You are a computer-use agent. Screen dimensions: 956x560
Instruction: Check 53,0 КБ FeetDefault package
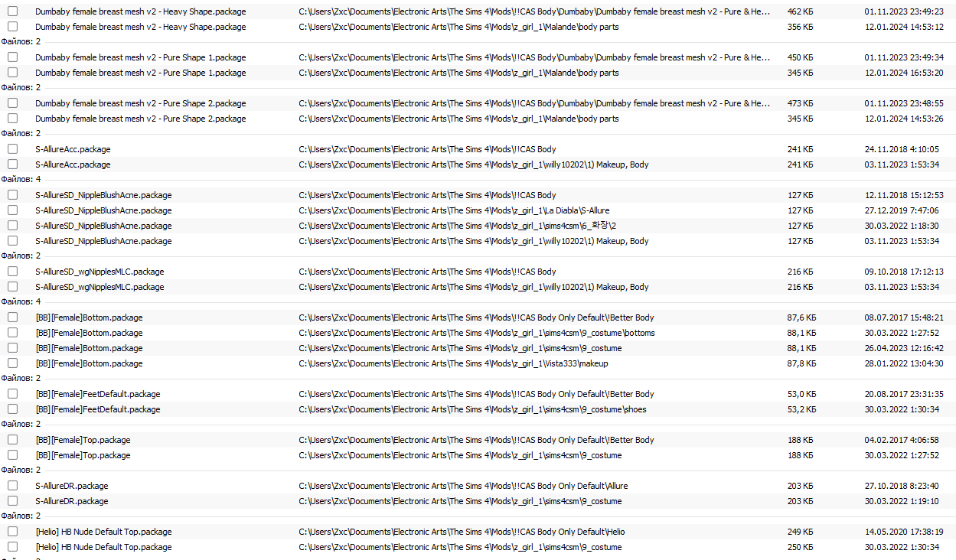click(x=12, y=394)
